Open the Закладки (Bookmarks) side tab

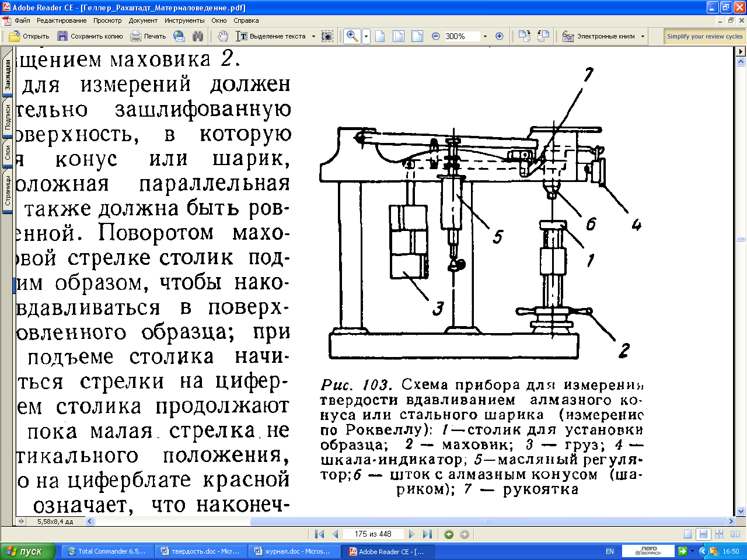[8, 74]
